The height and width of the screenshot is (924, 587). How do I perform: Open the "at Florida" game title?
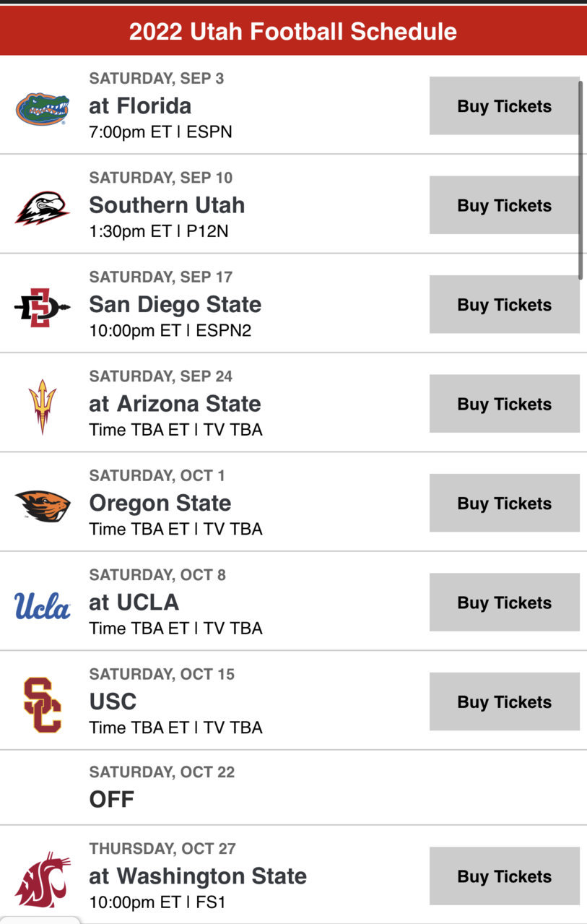140,106
